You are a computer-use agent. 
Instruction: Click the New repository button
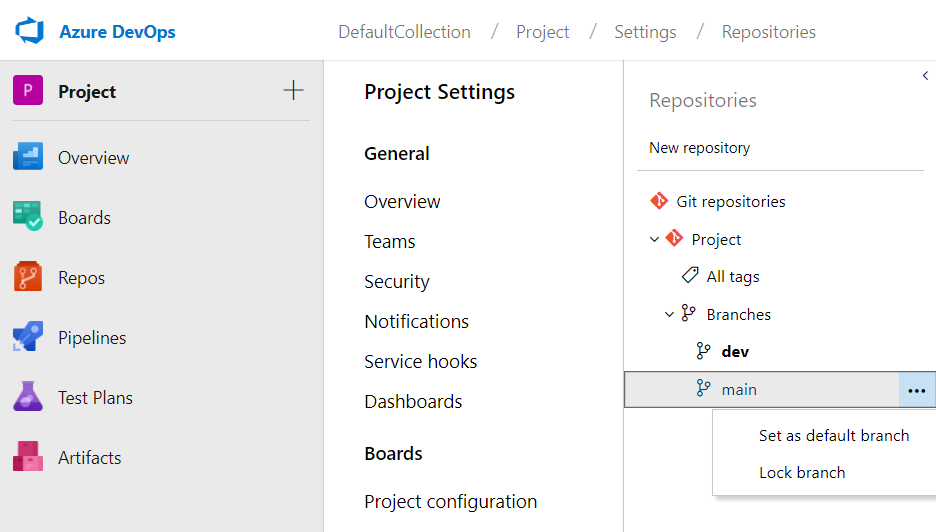[x=699, y=147]
